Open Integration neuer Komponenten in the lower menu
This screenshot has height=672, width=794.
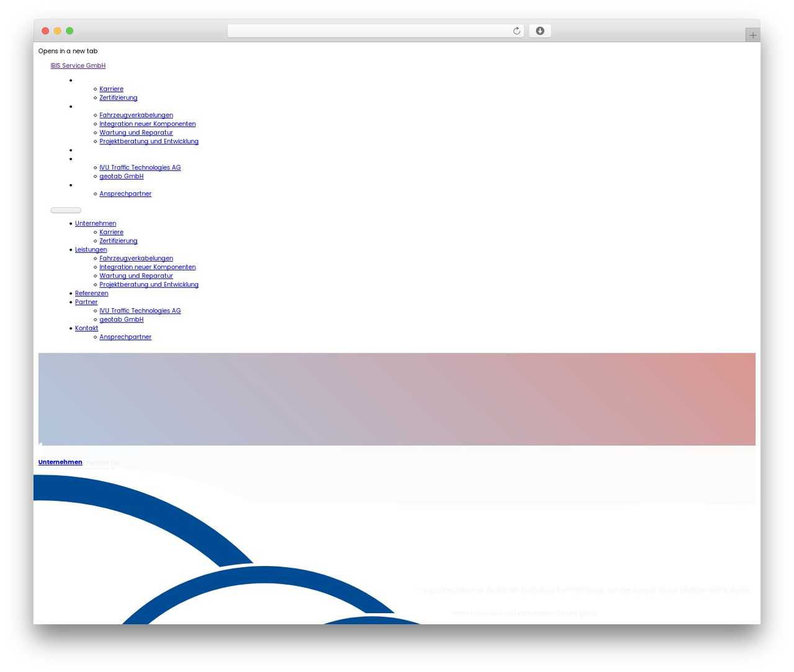(148, 267)
